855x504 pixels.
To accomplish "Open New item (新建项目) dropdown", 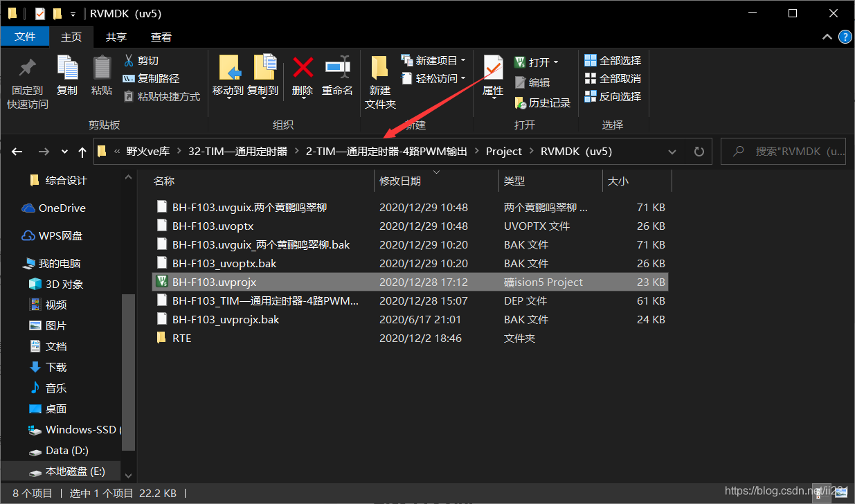I will [x=433, y=61].
